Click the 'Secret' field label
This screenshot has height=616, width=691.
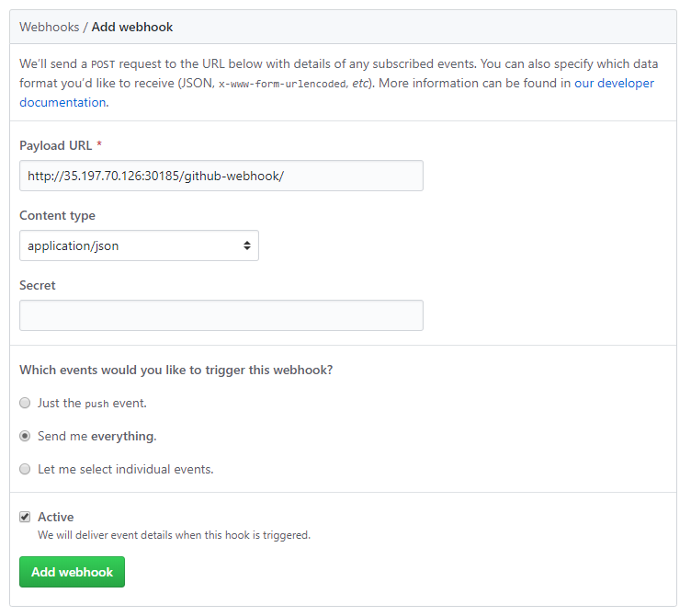(38, 285)
